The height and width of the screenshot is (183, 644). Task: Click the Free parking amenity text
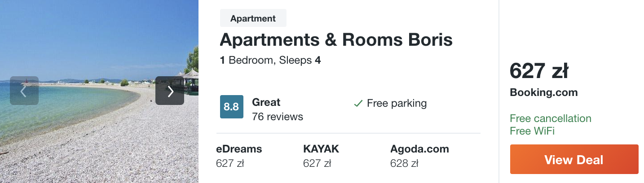coord(397,104)
